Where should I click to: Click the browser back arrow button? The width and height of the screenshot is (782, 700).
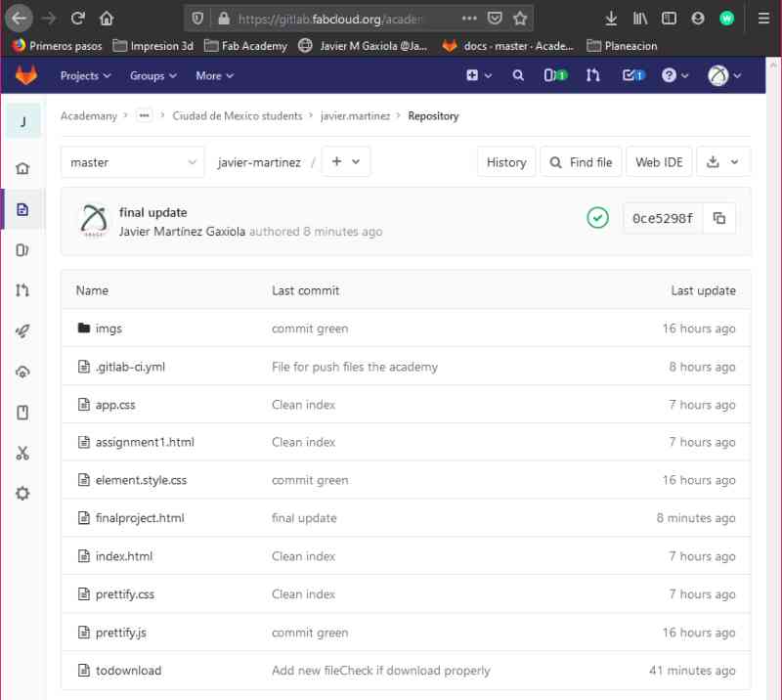[x=19, y=19]
